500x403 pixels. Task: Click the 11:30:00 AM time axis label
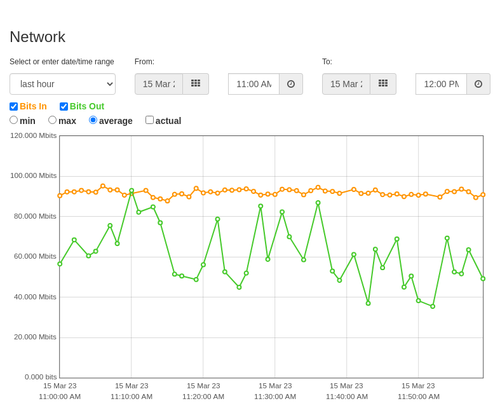point(275,397)
